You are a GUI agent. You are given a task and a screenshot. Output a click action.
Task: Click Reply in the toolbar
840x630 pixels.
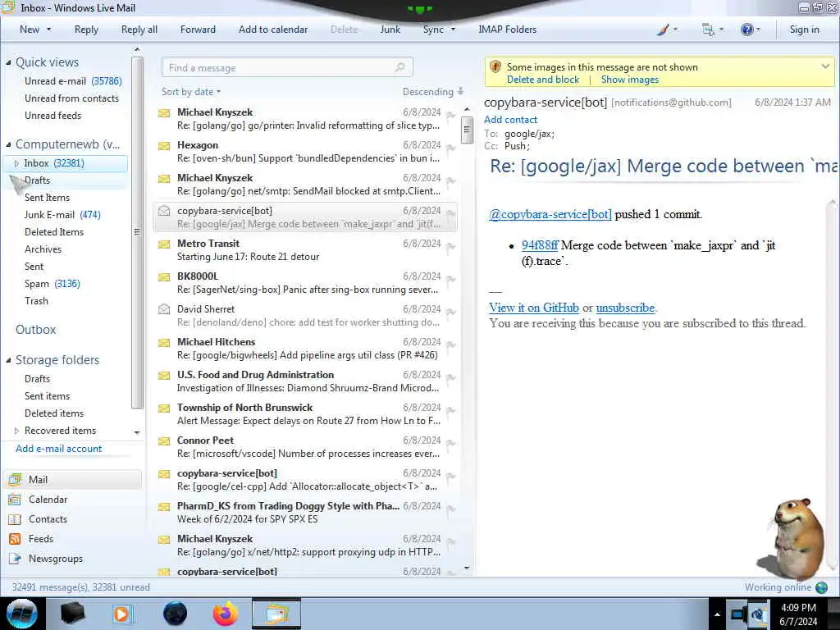coord(86,30)
